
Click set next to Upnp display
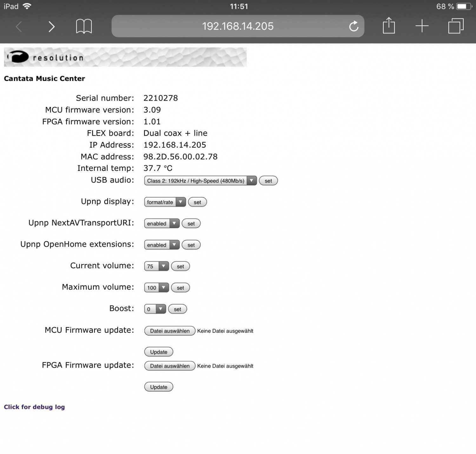point(197,202)
